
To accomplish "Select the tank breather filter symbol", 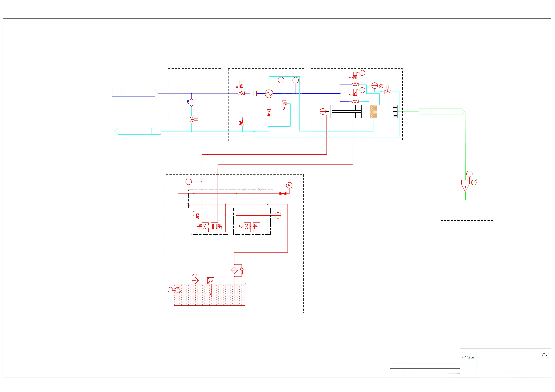I will pyautogui.click(x=195, y=280).
